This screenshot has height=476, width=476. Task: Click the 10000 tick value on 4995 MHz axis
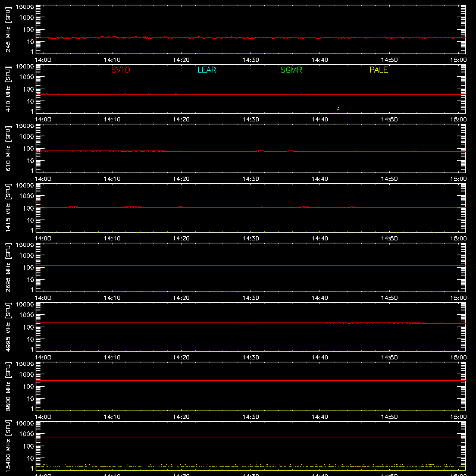(x=25, y=305)
